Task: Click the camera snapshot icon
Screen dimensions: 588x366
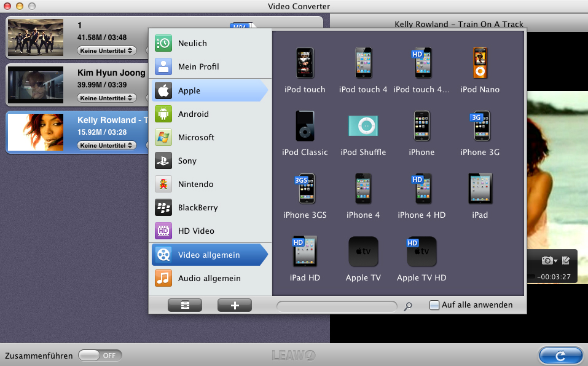Action: coord(547,260)
